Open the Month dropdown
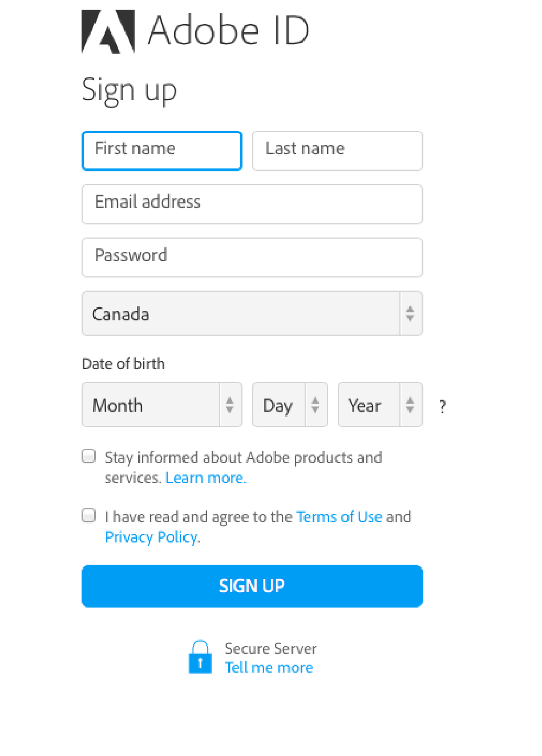Viewport: 542px width, 756px height. pyautogui.click(x=162, y=405)
